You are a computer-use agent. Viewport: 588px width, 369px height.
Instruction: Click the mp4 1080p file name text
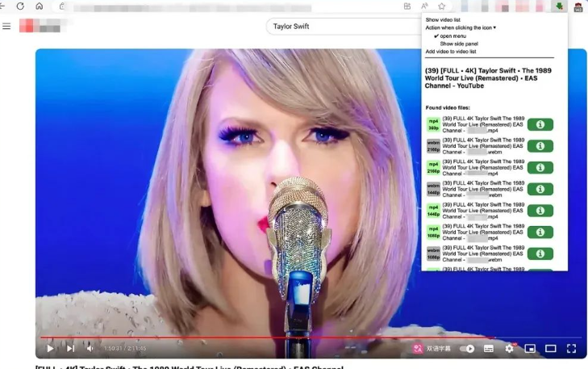483,233
